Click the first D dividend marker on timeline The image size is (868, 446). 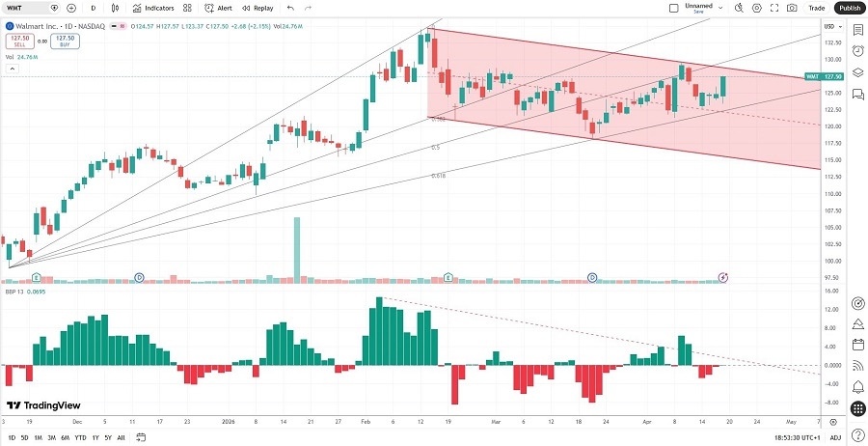coord(140,276)
